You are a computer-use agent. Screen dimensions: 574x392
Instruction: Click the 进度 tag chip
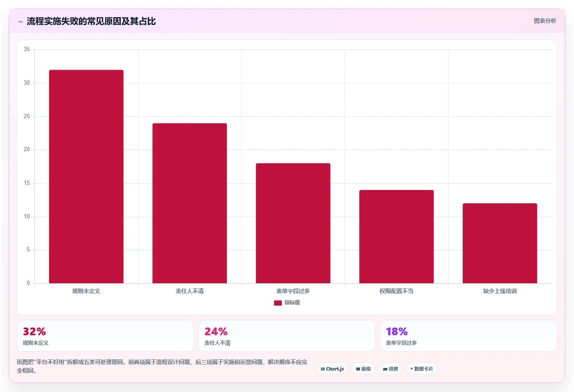390,369
